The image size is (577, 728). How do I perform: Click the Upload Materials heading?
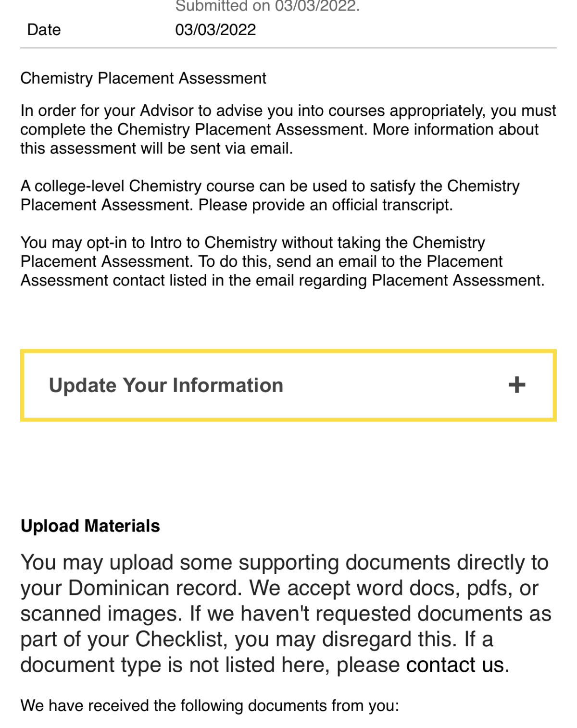tap(90, 526)
